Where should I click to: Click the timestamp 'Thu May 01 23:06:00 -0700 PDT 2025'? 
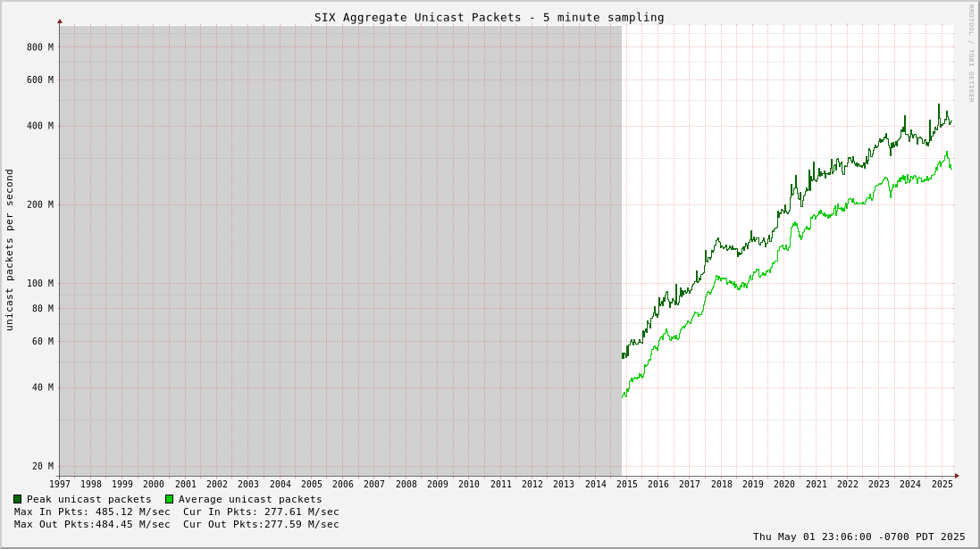[x=859, y=537]
